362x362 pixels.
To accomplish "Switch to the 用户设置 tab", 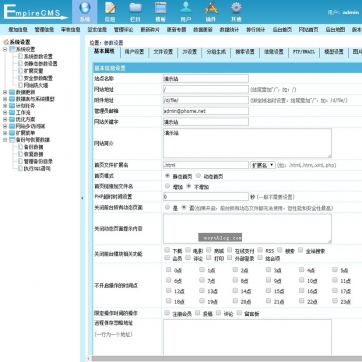I will [134, 52].
